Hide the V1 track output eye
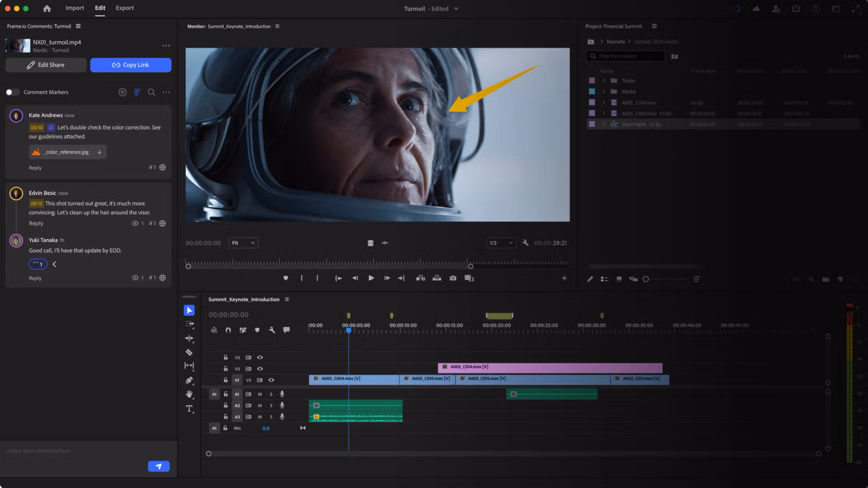 (271, 380)
